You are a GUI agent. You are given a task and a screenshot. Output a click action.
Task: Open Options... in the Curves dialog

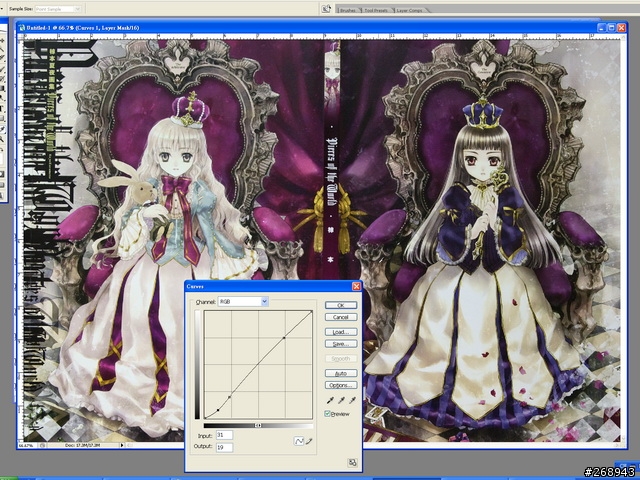point(341,385)
